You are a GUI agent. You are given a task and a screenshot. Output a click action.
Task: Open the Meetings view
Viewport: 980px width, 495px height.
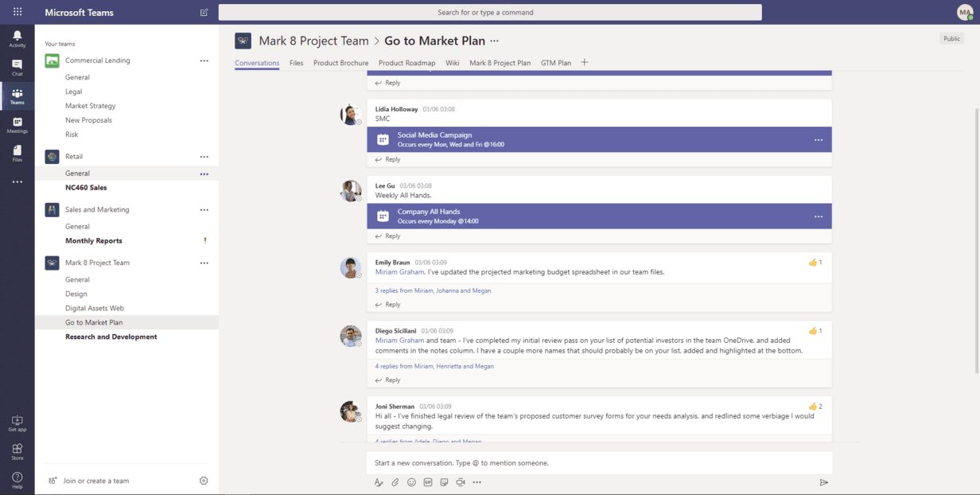tap(17, 125)
